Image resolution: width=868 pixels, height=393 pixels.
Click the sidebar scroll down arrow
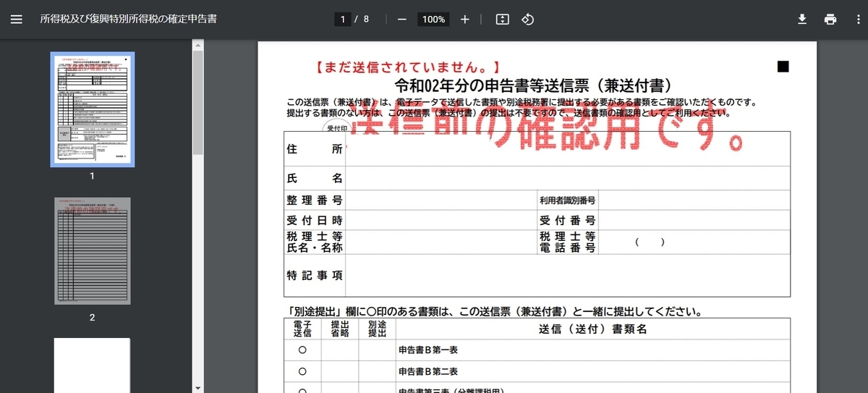198,387
